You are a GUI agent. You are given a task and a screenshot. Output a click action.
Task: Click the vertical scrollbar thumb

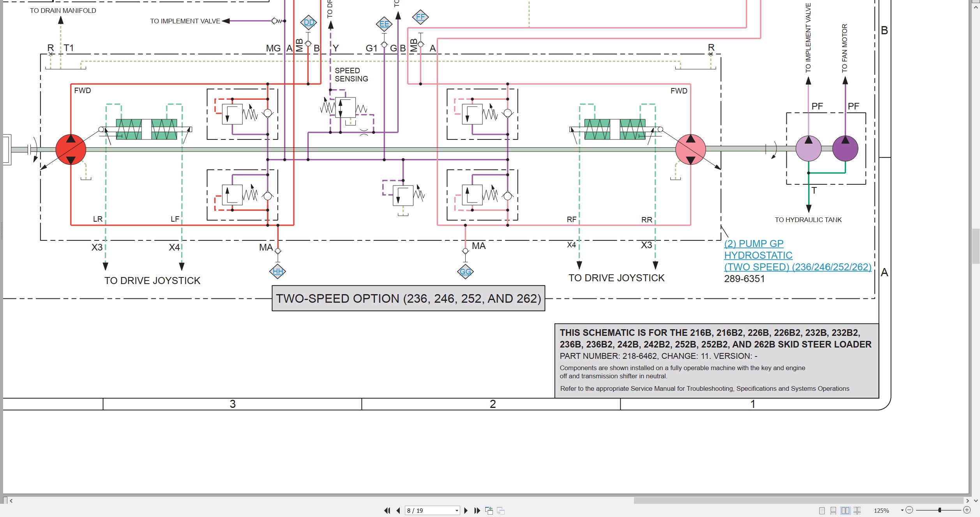coord(976,246)
